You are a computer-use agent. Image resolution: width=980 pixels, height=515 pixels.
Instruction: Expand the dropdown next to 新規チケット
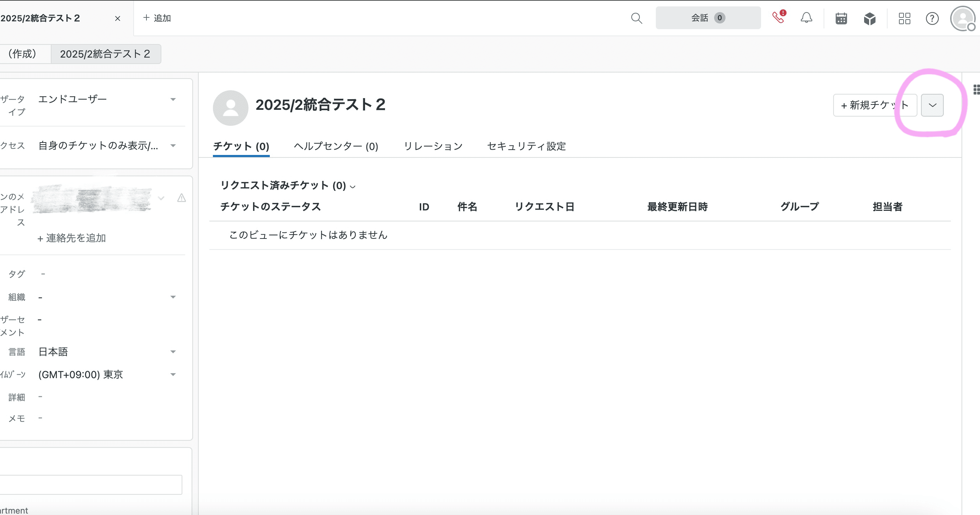tap(932, 105)
